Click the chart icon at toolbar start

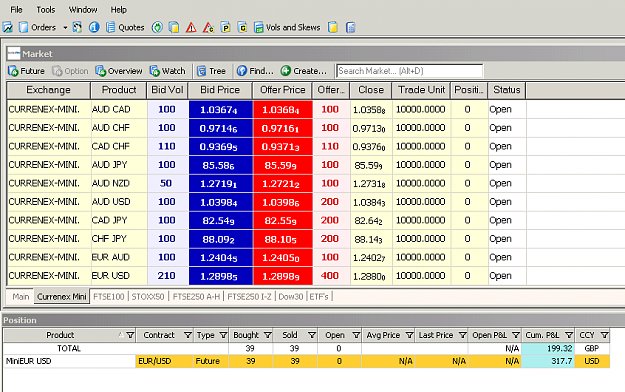tap(8, 28)
